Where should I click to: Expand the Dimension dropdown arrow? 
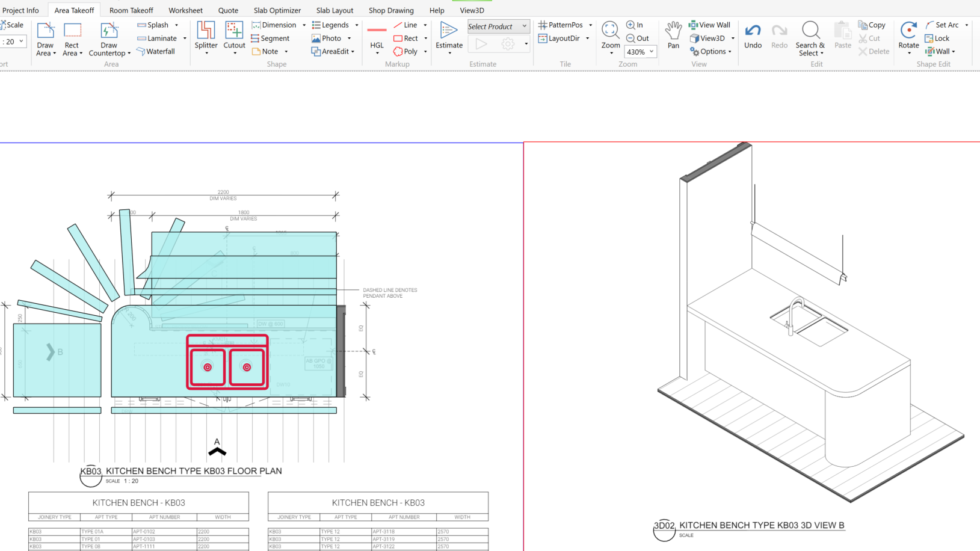(304, 25)
